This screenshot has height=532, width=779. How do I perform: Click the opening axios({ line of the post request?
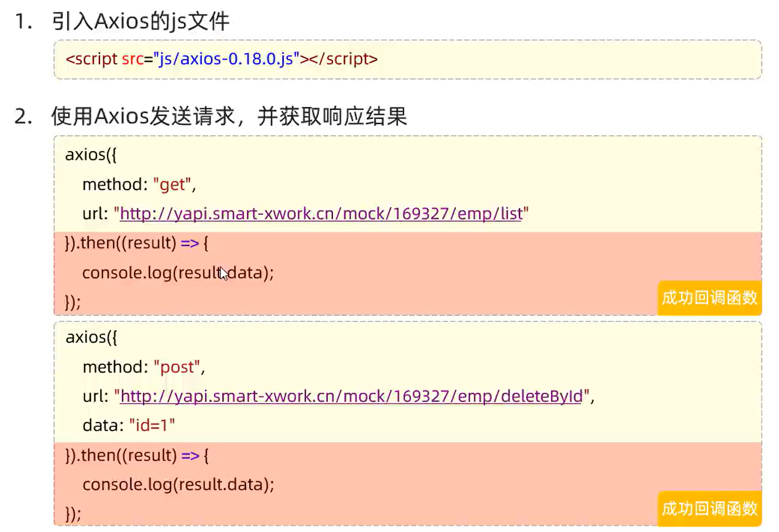coord(91,337)
